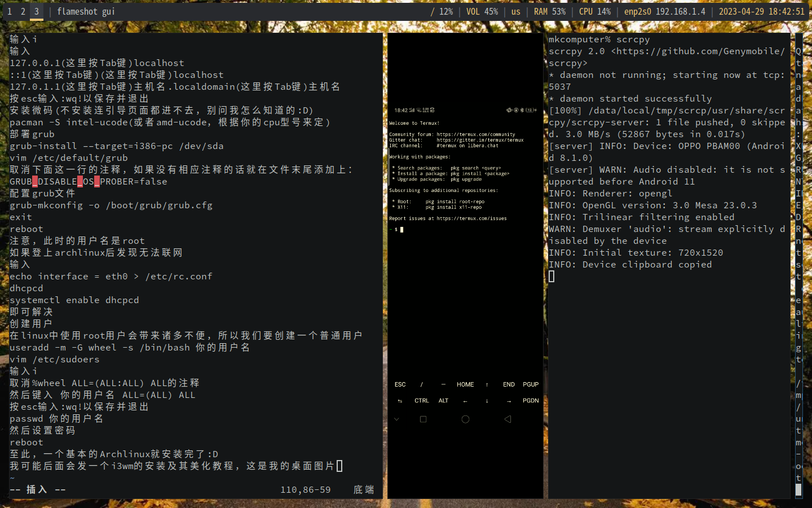Click 'flameshot gui' window title in bar
Screen dimensions: 812x508
pyautogui.click(x=86, y=11)
